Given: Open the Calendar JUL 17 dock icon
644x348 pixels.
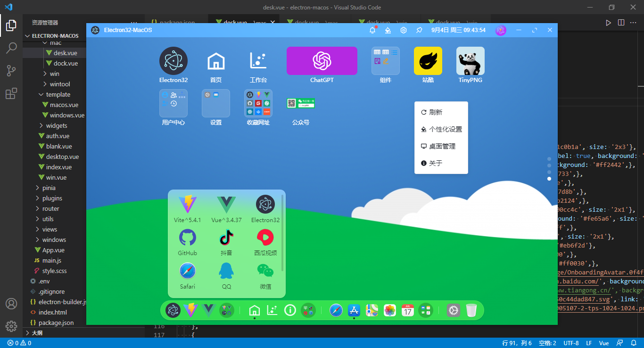Looking at the screenshot, I should [408, 310].
